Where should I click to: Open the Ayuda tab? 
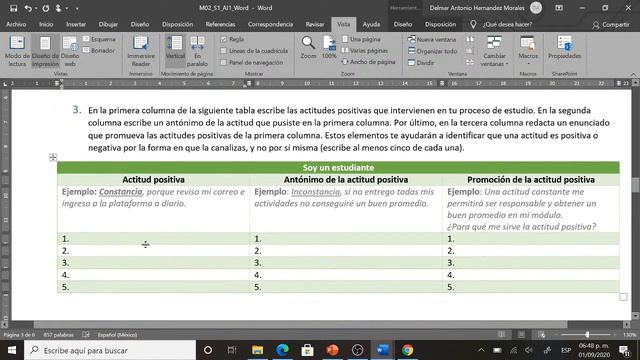(x=371, y=24)
